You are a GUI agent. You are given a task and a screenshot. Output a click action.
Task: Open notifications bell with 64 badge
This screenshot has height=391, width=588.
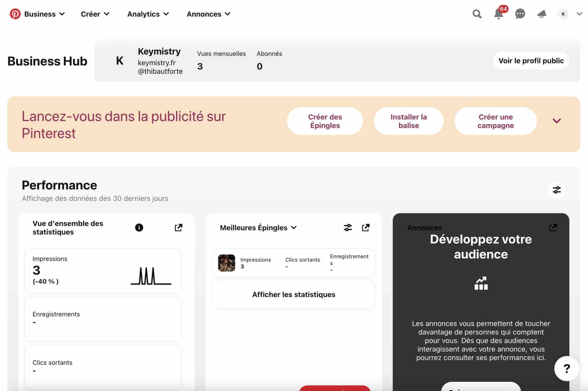pyautogui.click(x=499, y=14)
